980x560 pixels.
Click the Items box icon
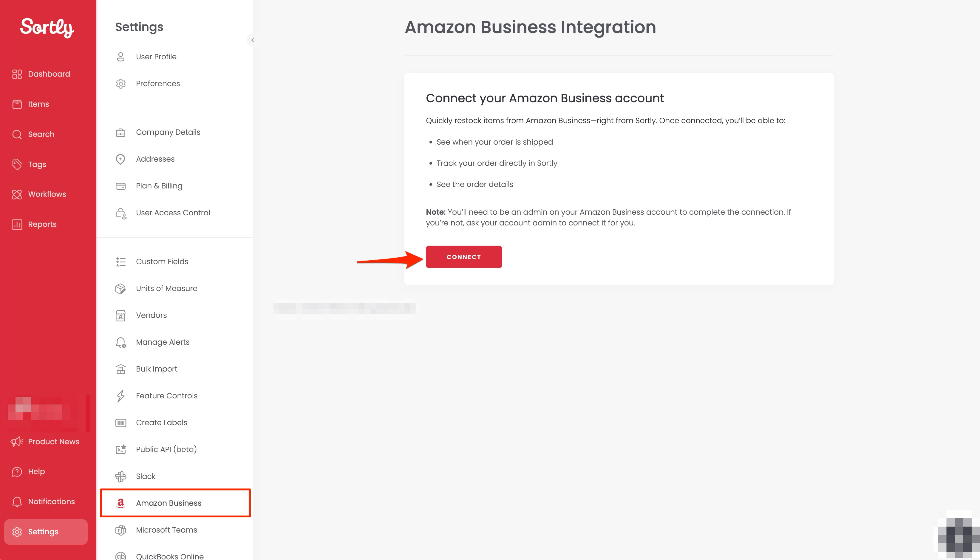tap(17, 104)
